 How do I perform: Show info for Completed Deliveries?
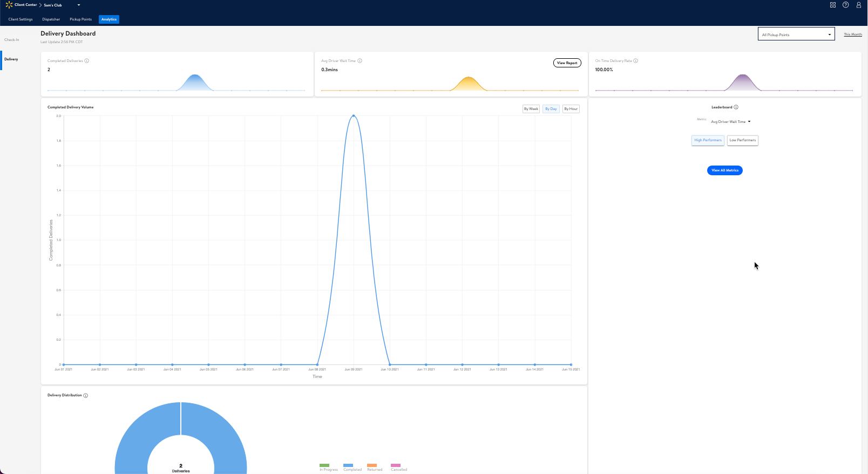tap(87, 61)
